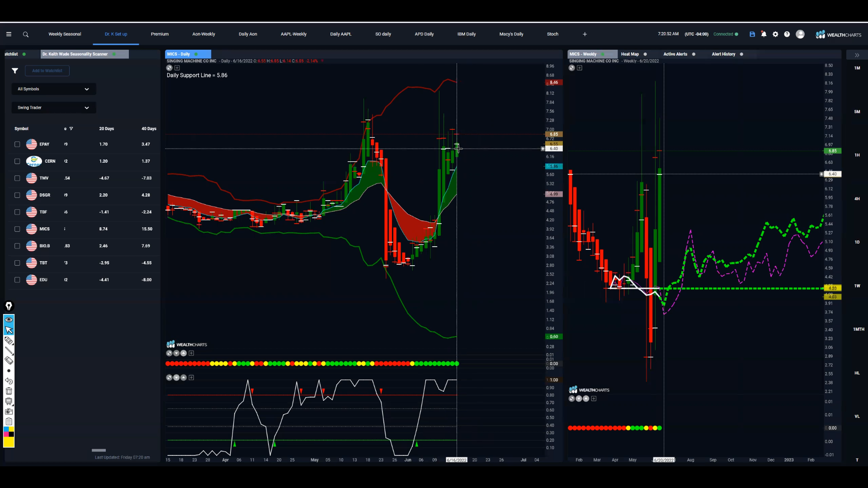Select the 5M timeframe button
The height and width of the screenshot is (488, 868).
pyautogui.click(x=857, y=112)
